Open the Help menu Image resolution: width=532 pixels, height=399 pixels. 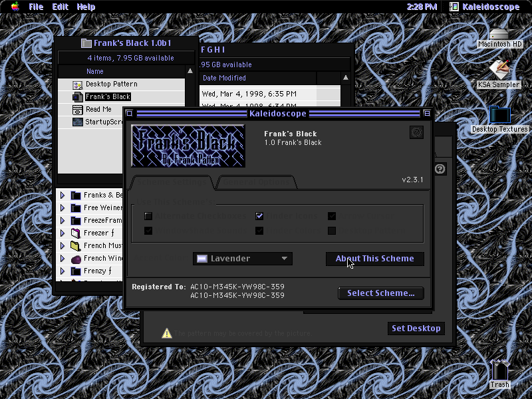pos(86,7)
